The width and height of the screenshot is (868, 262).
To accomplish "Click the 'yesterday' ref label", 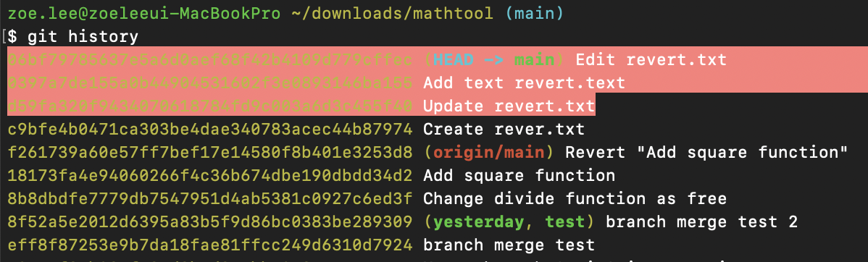I will point(479,221).
